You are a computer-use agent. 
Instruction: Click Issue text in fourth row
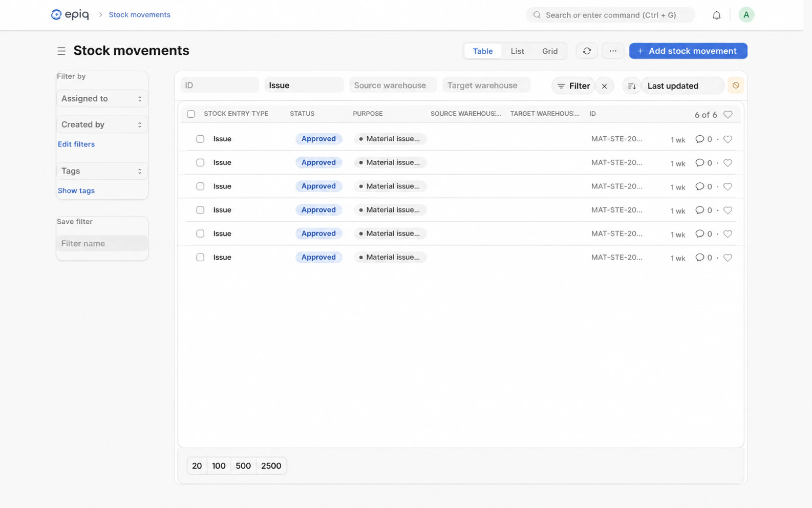tap(222, 210)
